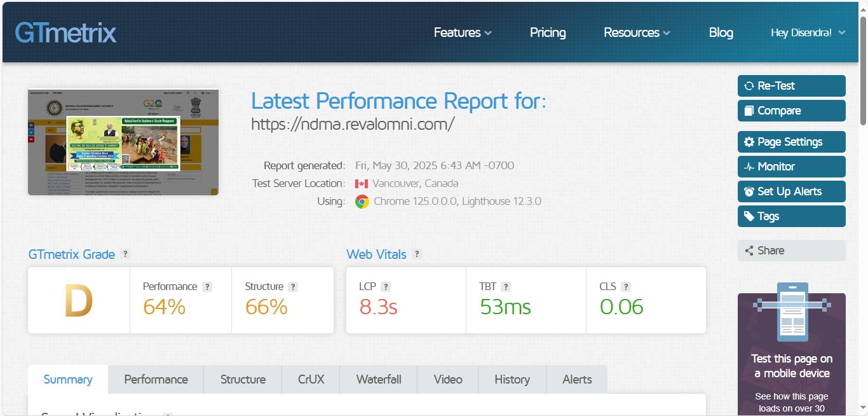Switch to the Waterfall tab
The image size is (868, 416).
tap(379, 380)
